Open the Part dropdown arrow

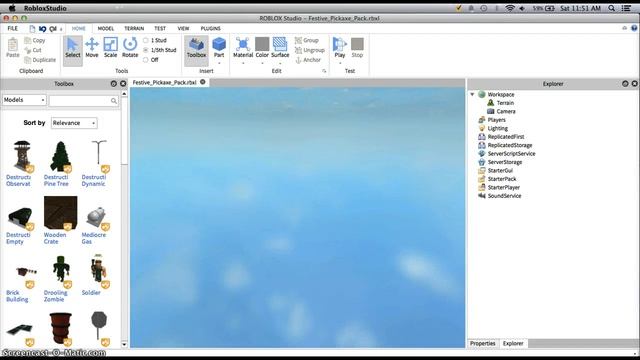point(219,63)
